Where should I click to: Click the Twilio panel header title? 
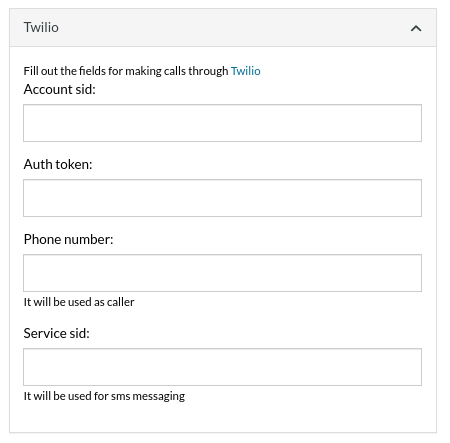[41, 27]
